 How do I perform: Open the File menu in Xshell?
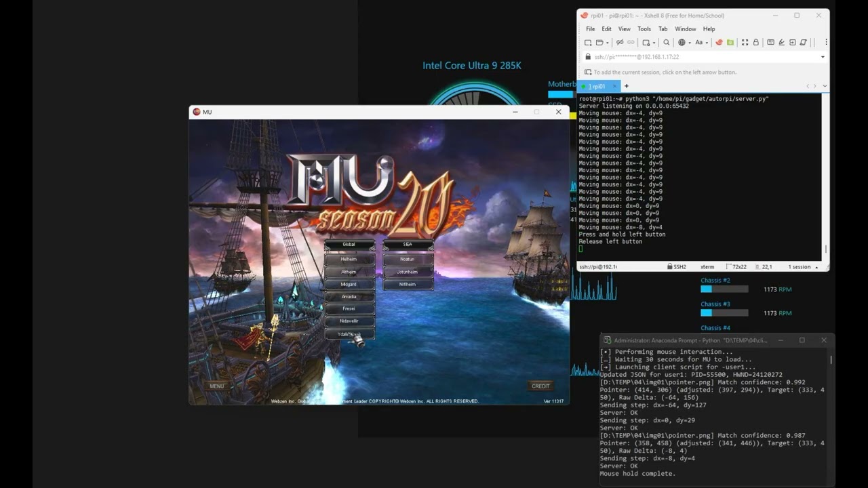pos(590,29)
